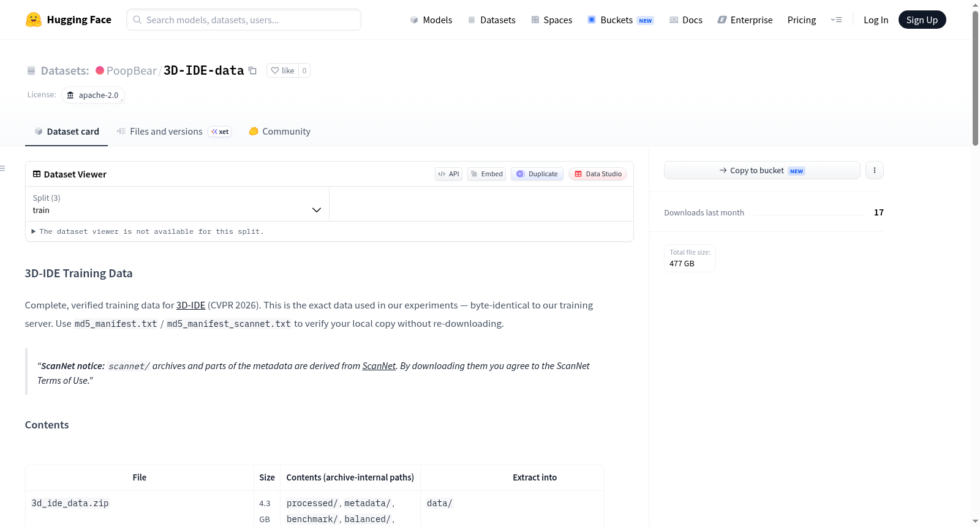
Task: Click the Hugging Face logo icon
Action: [34, 20]
